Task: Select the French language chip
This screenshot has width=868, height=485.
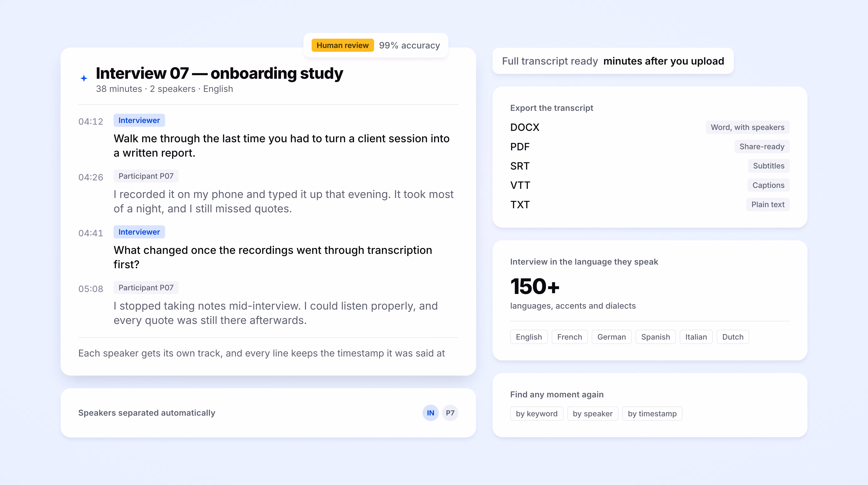Action: pyautogui.click(x=569, y=337)
